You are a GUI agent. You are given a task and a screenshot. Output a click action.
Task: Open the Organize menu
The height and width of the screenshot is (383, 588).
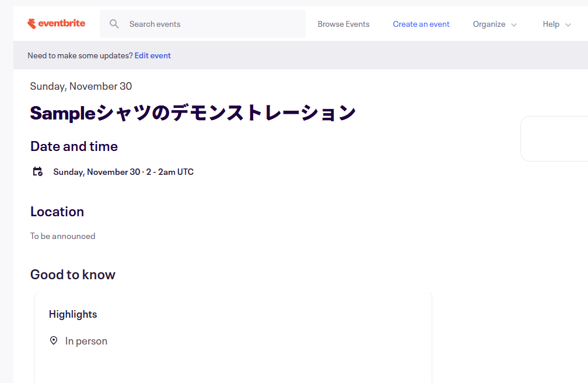[x=489, y=24]
